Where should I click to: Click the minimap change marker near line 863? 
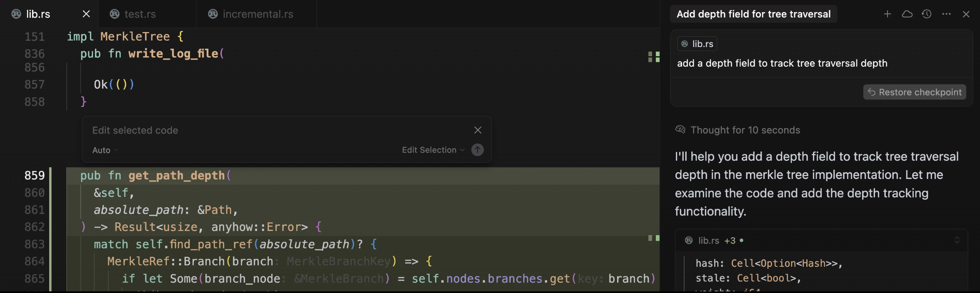[654, 238]
